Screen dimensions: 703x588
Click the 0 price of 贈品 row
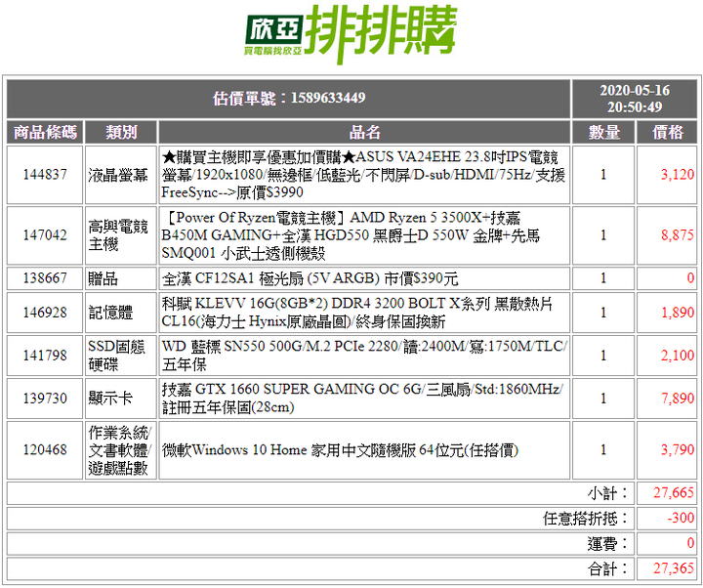(x=690, y=278)
